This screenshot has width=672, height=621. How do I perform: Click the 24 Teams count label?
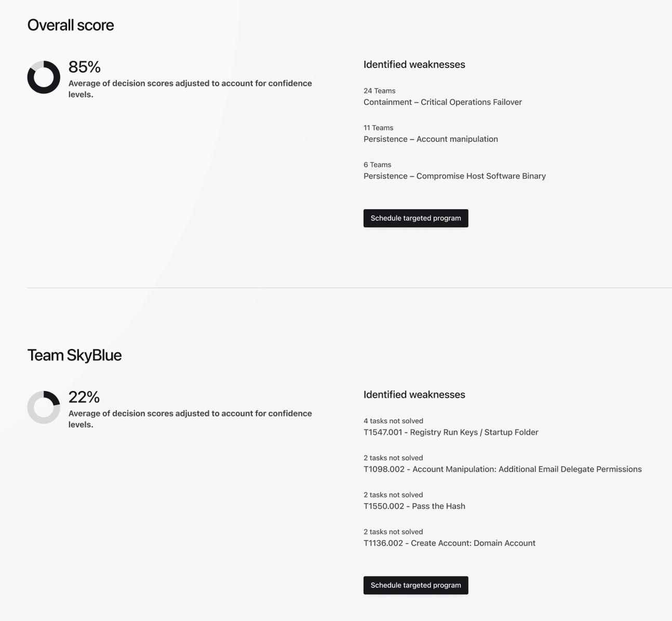pyautogui.click(x=380, y=91)
